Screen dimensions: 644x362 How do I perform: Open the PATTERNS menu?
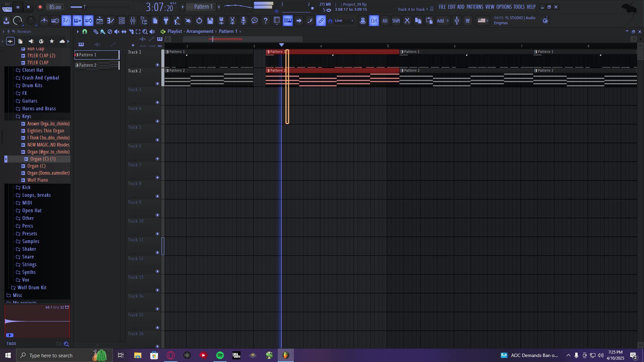click(x=475, y=7)
